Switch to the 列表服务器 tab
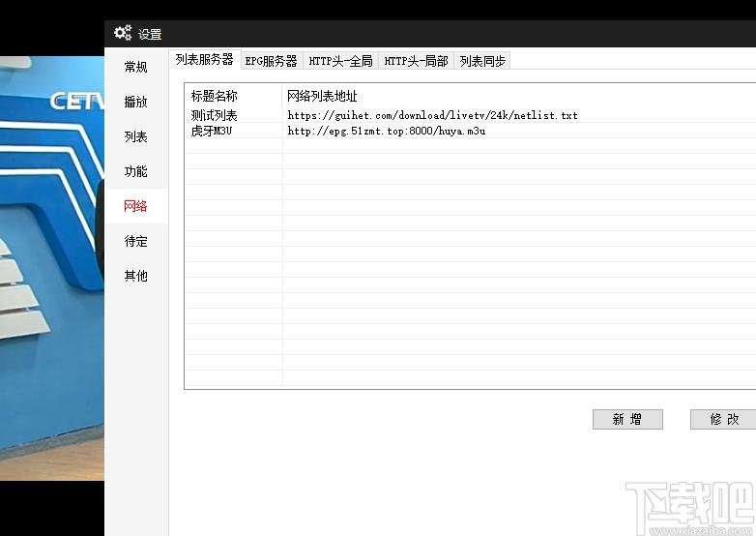756x536 pixels. 204,60
